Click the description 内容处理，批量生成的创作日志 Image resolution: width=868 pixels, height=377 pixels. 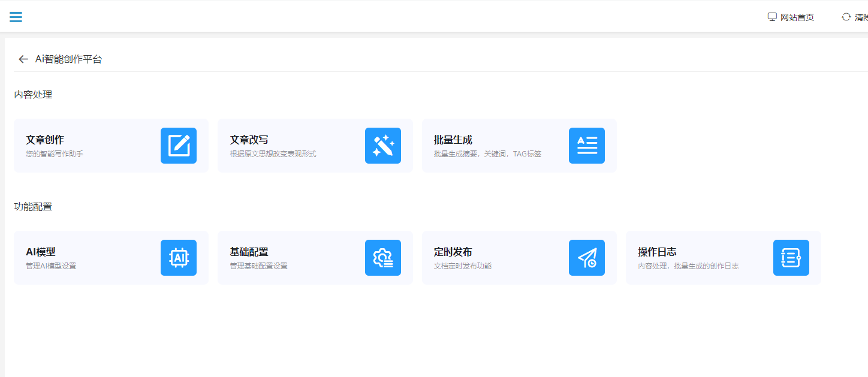pyautogui.click(x=688, y=266)
